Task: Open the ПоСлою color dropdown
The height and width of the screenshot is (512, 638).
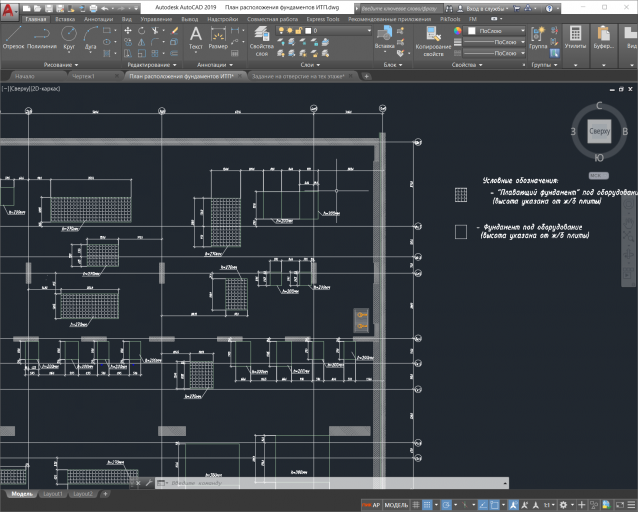Action: tap(496, 31)
